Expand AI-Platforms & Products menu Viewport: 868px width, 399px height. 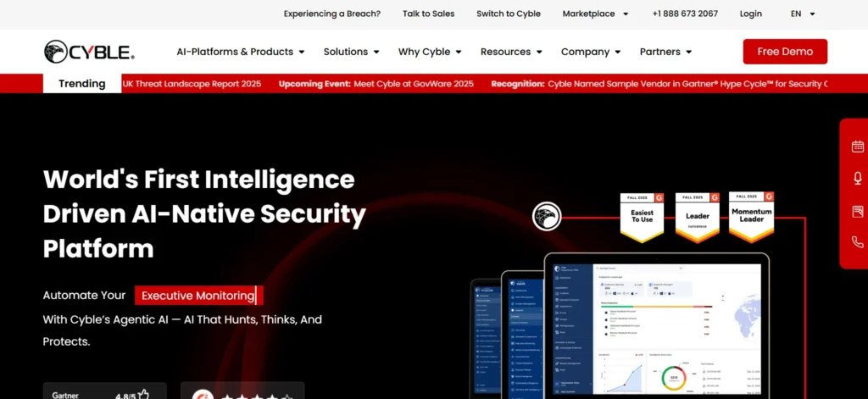click(x=240, y=52)
